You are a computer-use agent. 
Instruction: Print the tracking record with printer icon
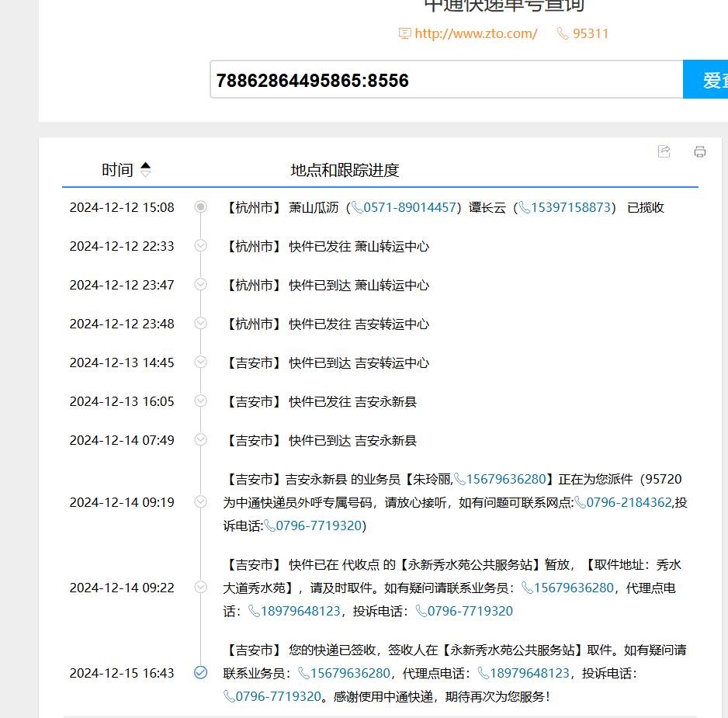pos(700,151)
